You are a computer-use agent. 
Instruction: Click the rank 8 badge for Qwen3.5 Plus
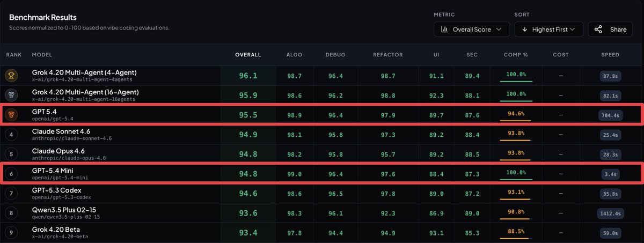click(12, 212)
